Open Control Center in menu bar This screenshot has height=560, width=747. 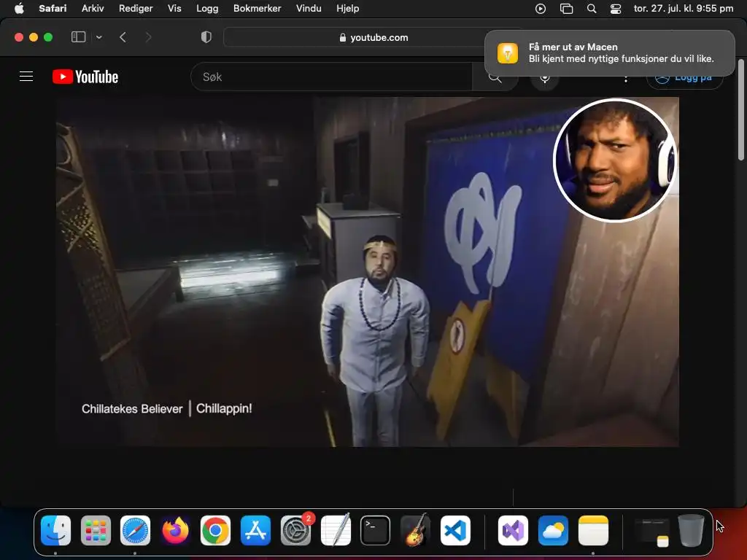pos(616,9)
